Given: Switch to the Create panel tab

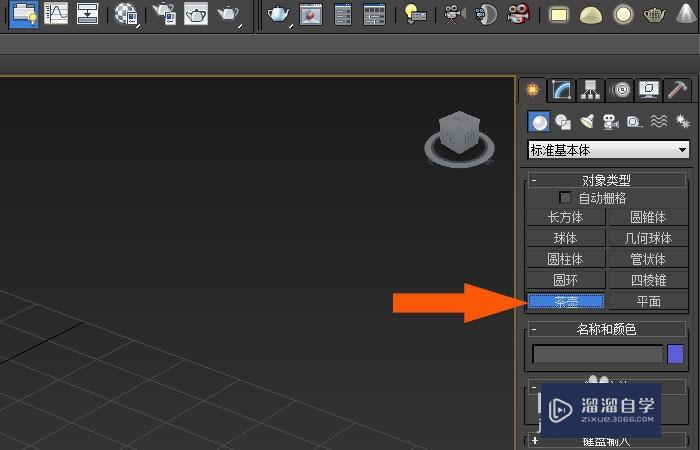Looking at the screenshot, I should coord(532,90).
